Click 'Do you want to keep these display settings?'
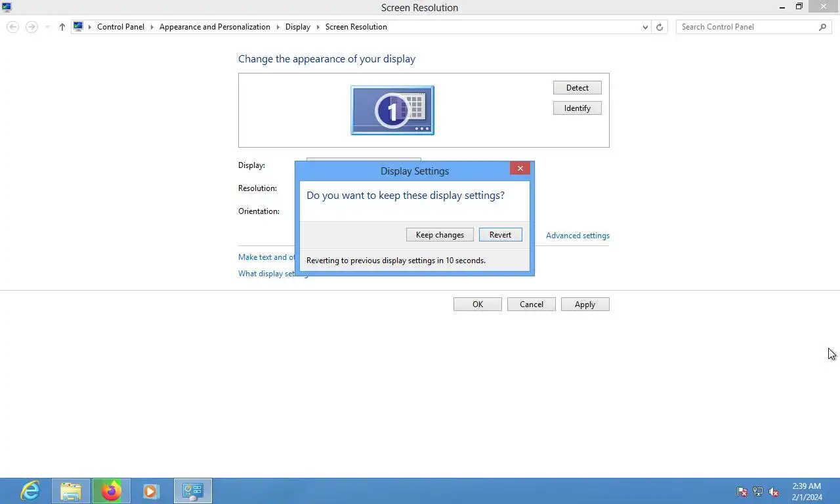 tap(406, 196)
